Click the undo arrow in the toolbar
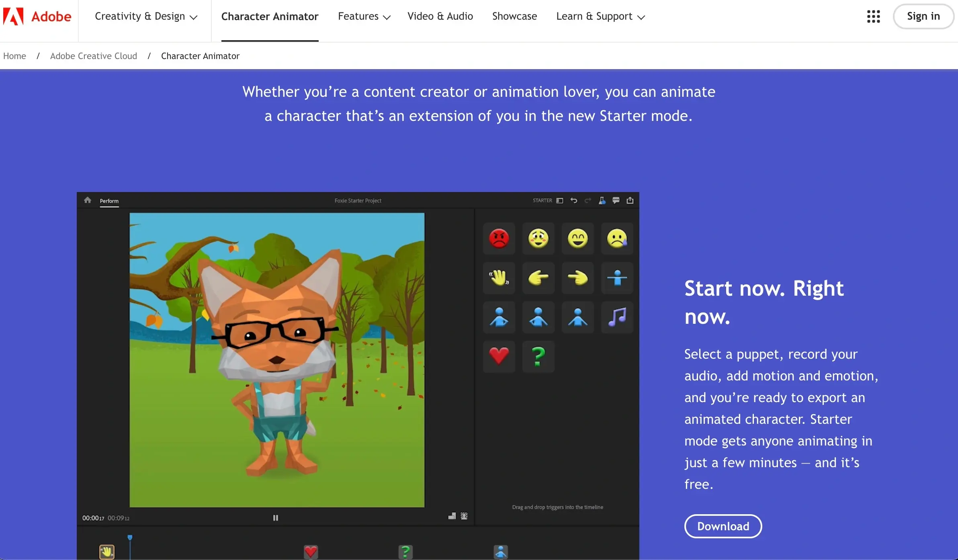The width and height of the screenshot is (958, 560). [574, 200]
